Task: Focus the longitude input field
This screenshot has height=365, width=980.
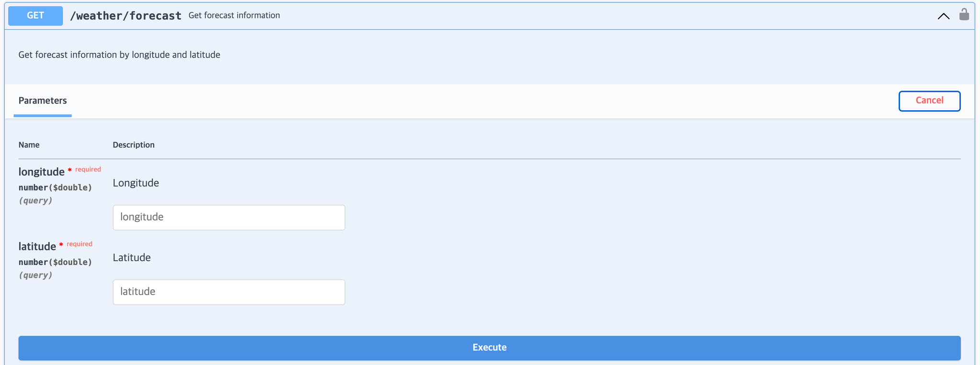Action: pyautogui.click(x=229, y=217)
